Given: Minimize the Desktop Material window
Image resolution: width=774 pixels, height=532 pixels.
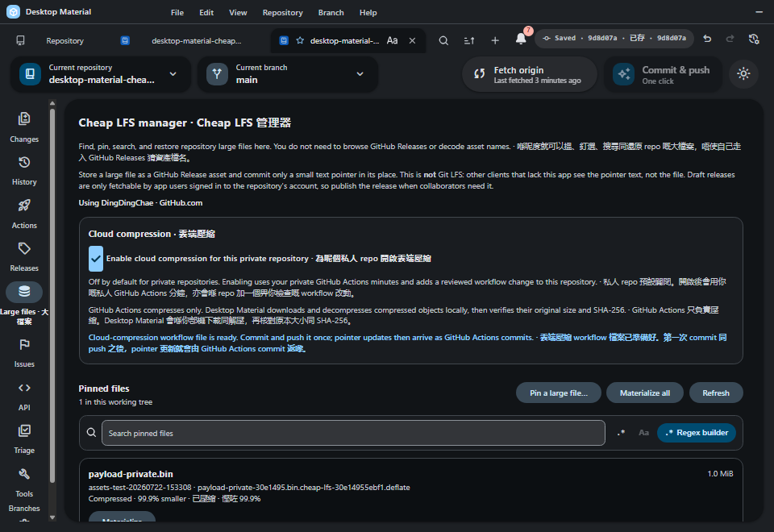Looking at the screenshot, I should pyautogui.click(x=759, y=12).
